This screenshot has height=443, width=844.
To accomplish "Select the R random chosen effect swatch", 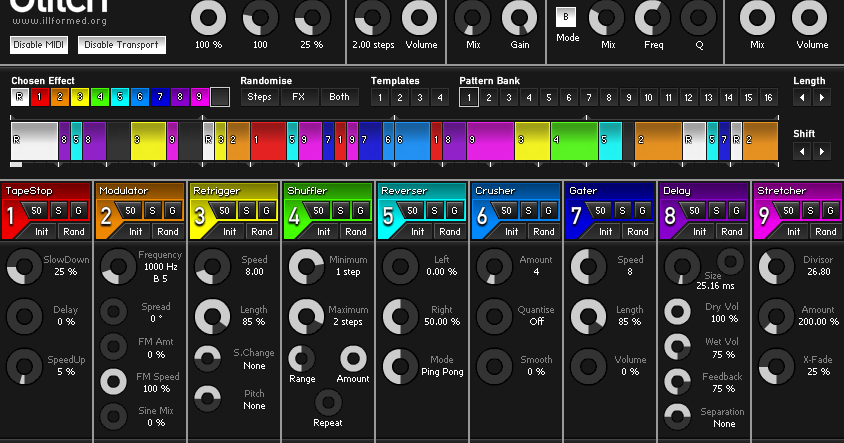I will pyautogui.click(x=20, y=97).
